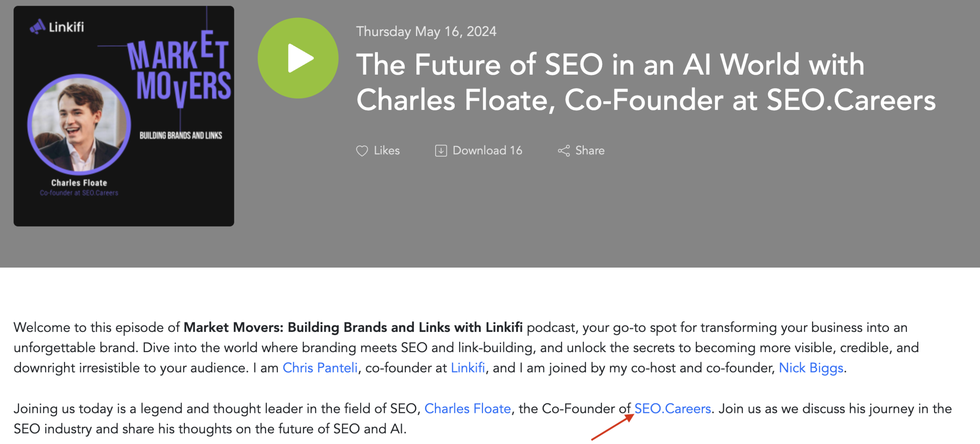The height and width of the screenshot is (444, 980).
Task: Click the episode title heading
Action: [645, 82]
